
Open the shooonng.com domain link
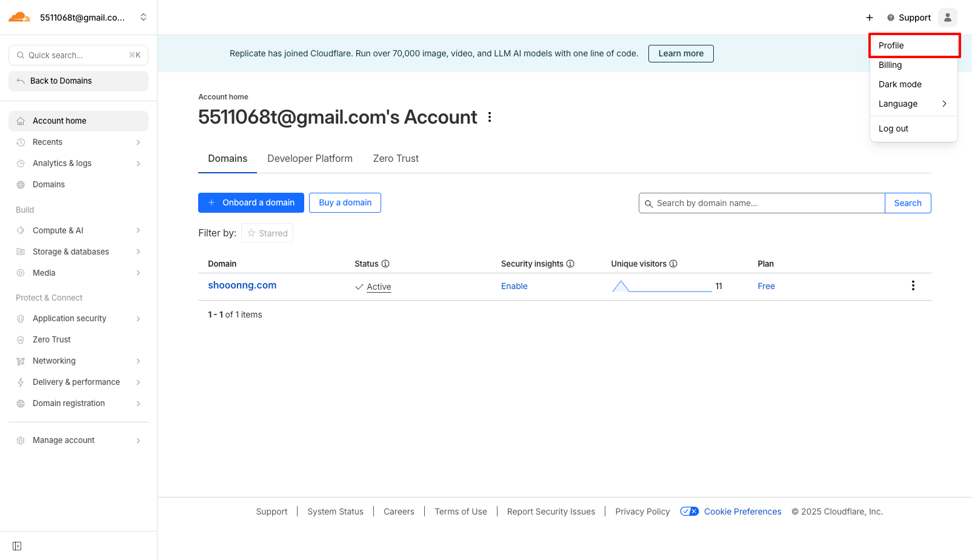click(242, 285)
